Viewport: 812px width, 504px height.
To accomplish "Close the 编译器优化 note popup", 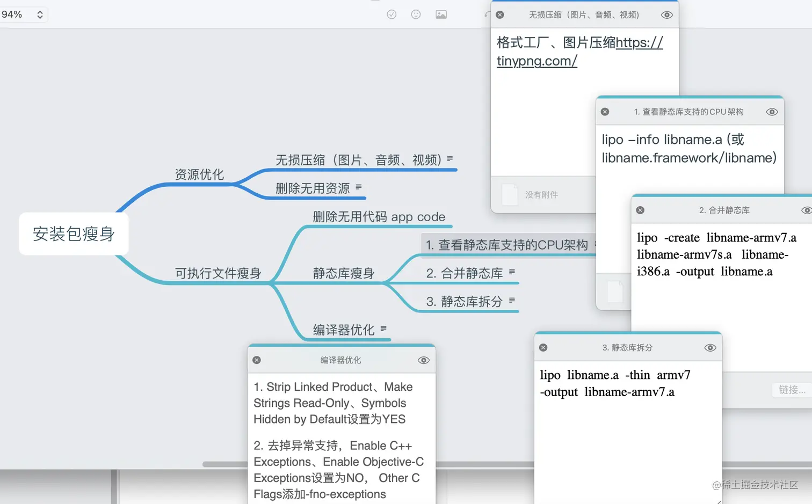I will click(x=257, y=360).
